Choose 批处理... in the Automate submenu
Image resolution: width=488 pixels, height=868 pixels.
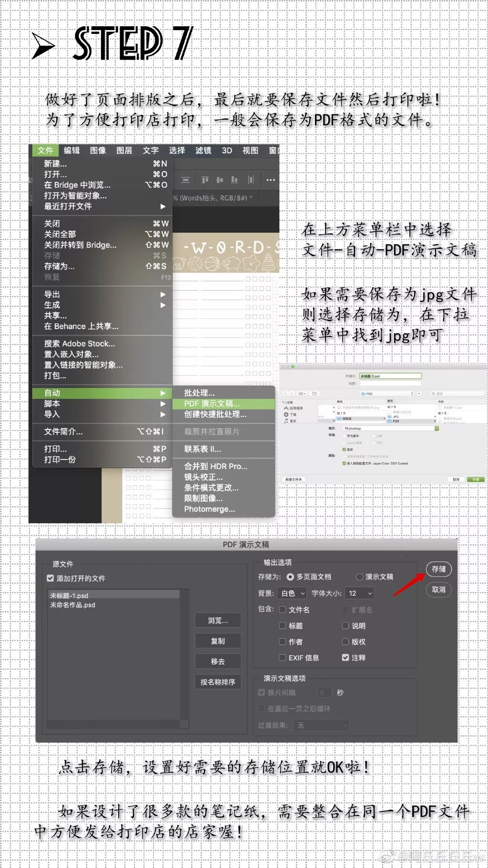tap(224, 393)
